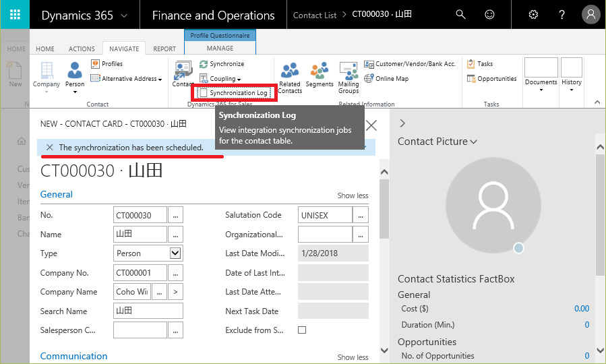Click the Company ribbon icon
Viewport: 606px width, 364px height.
47,77
